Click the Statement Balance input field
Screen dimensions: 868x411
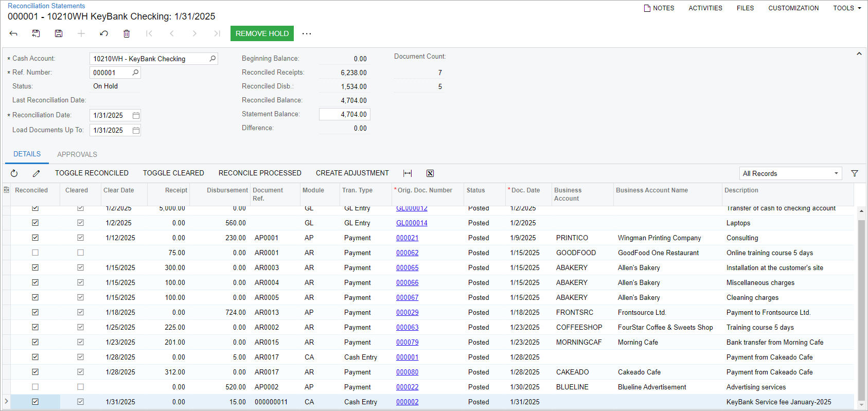coord(344,114)
